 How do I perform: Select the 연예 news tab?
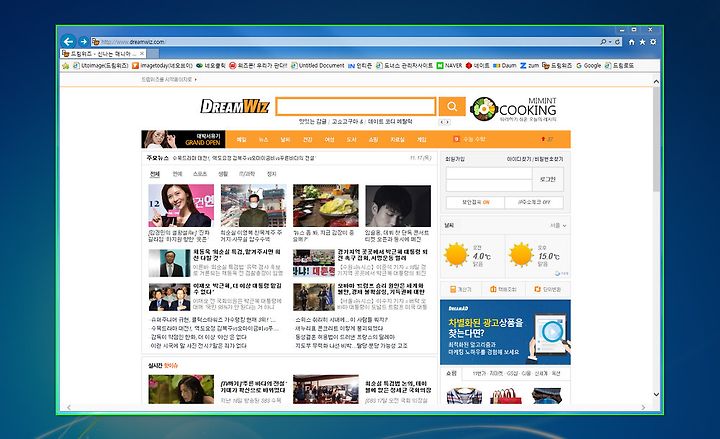pyautogui.click(x=177, y=174)
